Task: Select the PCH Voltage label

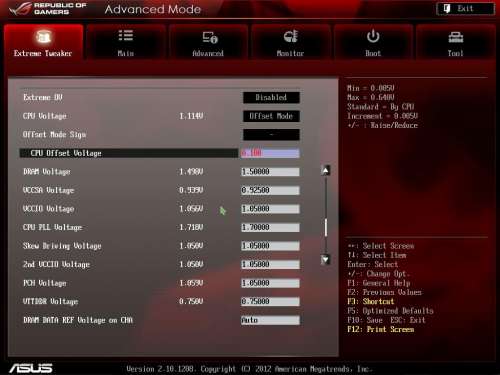Action: click(x=45, y=283)
